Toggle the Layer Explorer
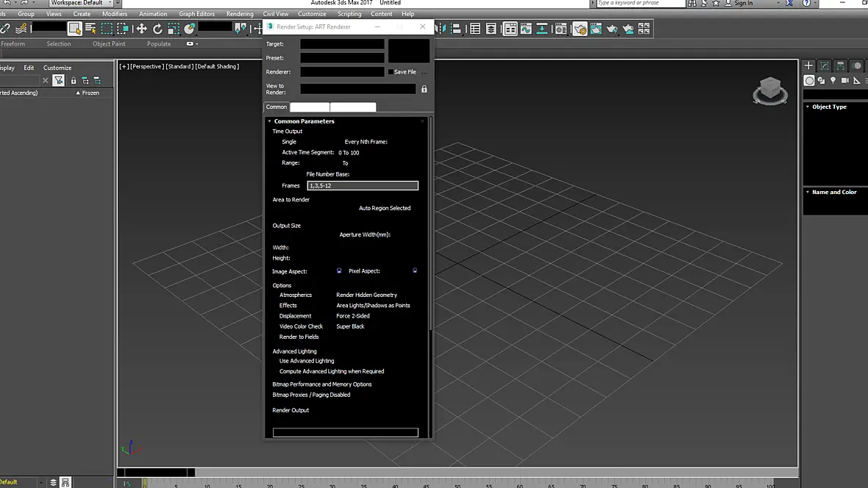Screen dimensions: 868x488 tap(491, 28)
